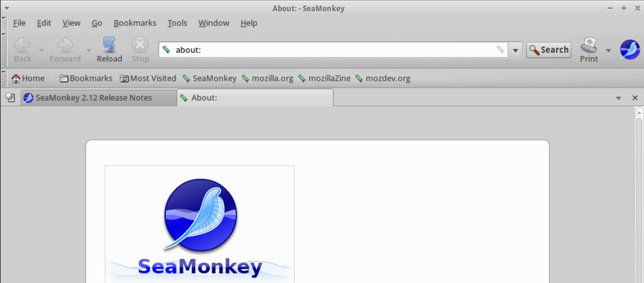Collapse the menu bar using its grippy handle
The width and height of the screenshot is (644, 283).
(x=4, y=24)
